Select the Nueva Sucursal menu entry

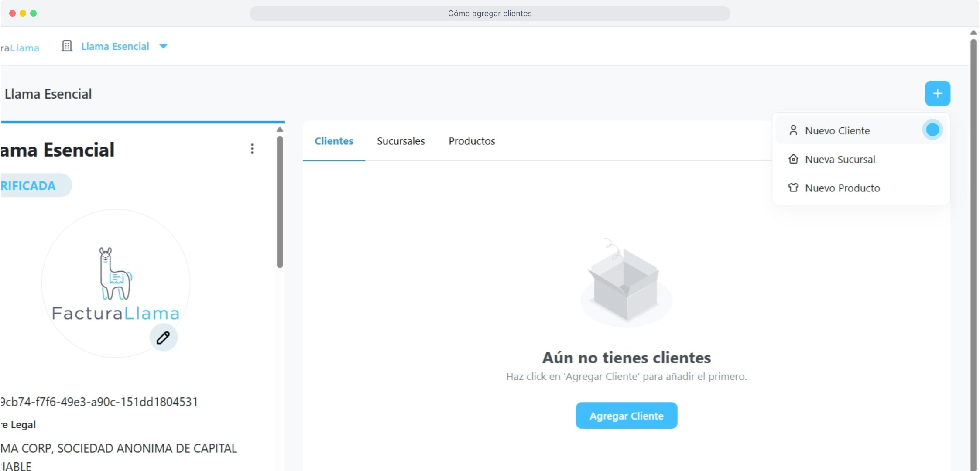[x=840, y=159]
